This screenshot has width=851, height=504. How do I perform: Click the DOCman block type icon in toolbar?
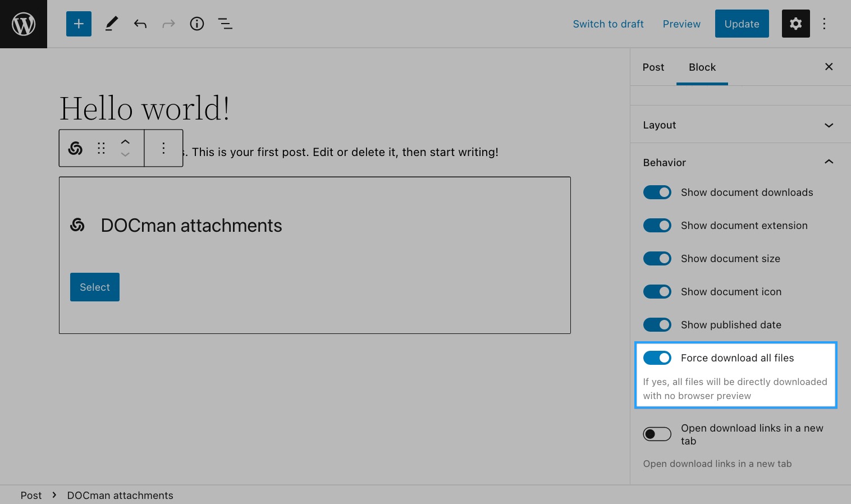(x=75, y=148)
